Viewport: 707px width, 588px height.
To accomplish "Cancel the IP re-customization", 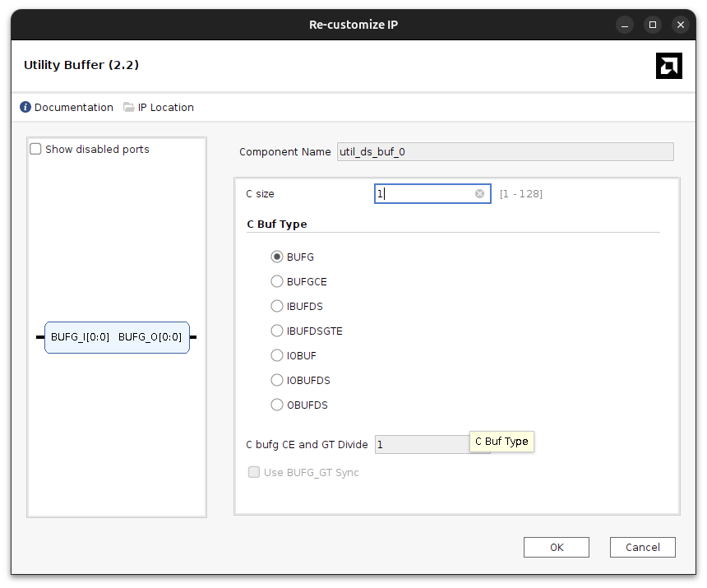I will [642, 547].
